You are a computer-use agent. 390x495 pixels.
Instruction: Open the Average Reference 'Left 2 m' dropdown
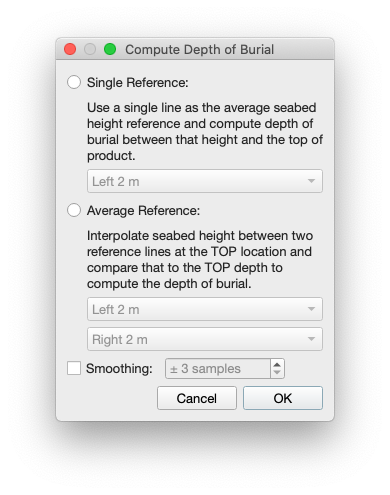click(x=205, y=309)
